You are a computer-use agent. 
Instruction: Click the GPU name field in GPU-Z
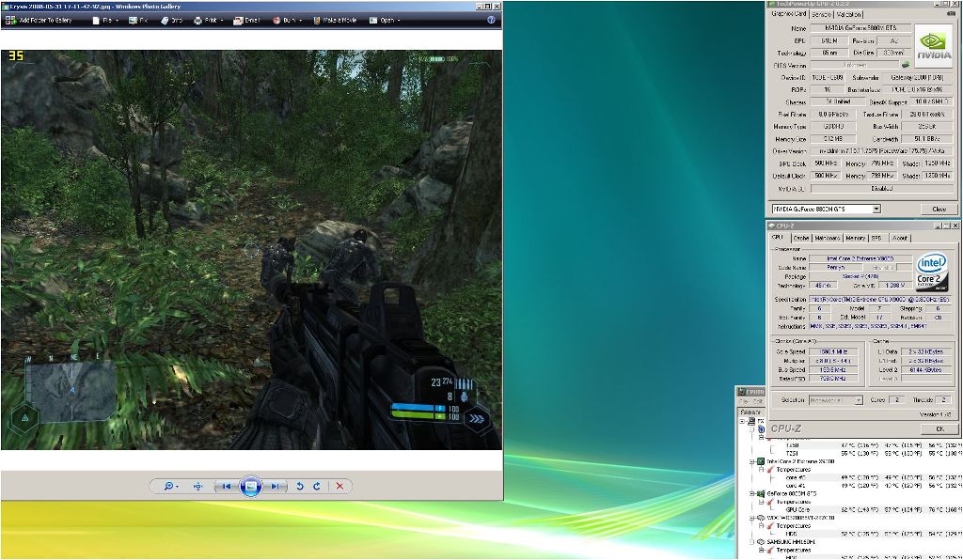(x=860, y=28)
